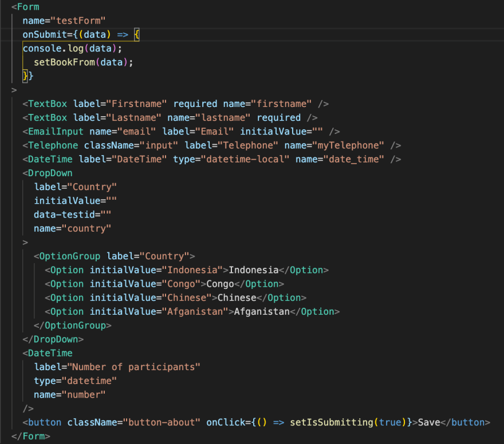Click the DropDown label="Country" attribute
The width and height of the screenshot is (504, 444).
75,187
